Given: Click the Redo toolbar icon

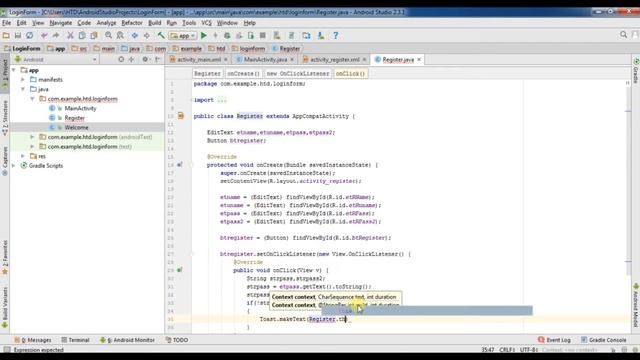Looking at the screenshot, I should tap(56, 36).
